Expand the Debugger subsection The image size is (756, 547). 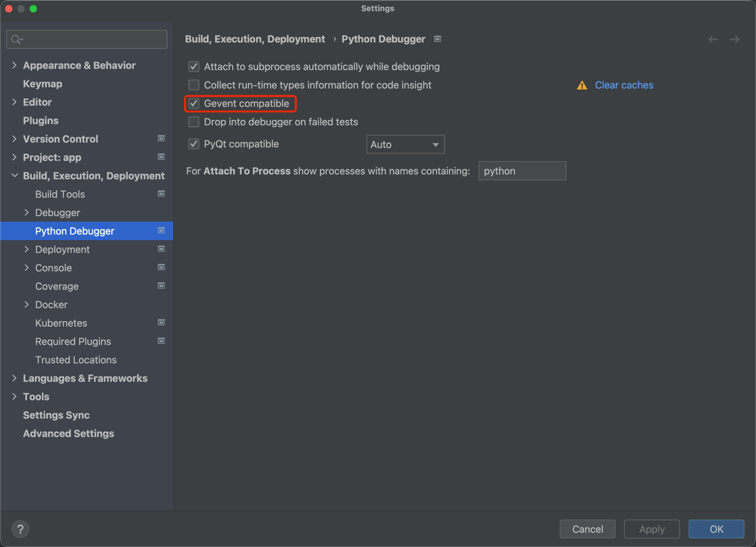point(26,212)
